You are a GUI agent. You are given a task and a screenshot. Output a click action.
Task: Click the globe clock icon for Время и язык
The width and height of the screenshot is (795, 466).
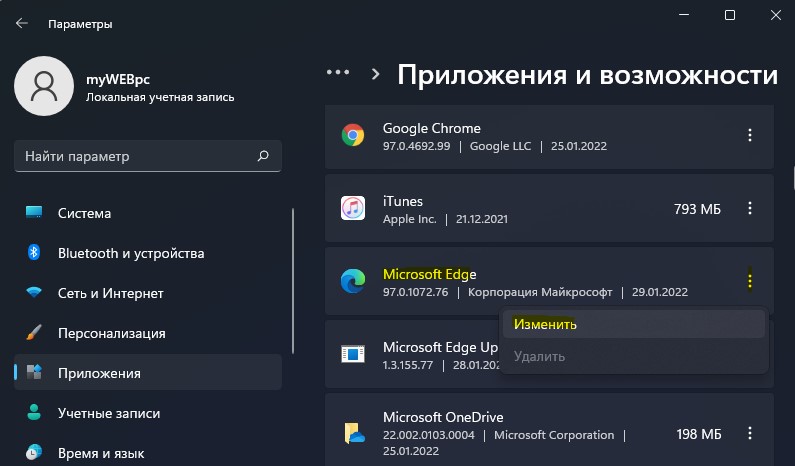(x=34, y=452)
